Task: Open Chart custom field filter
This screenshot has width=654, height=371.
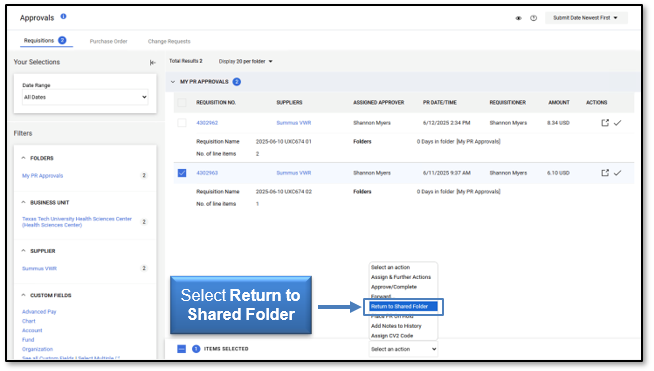Action: 29,321
